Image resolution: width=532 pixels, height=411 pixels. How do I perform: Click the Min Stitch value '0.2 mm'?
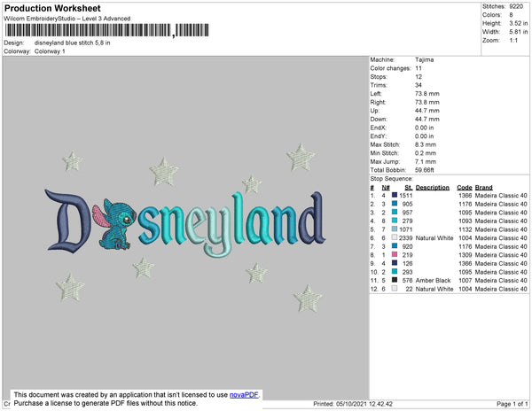tap(425, 153)
